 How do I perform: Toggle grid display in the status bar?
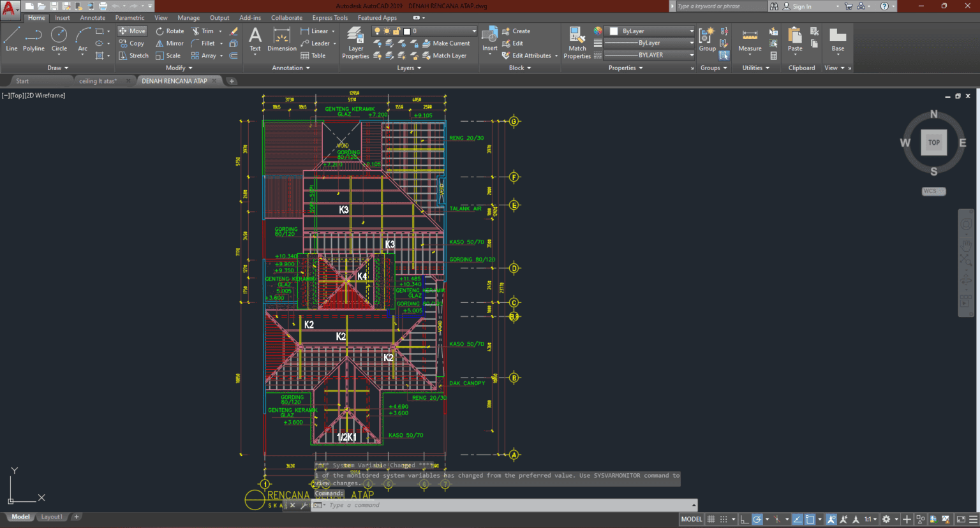[x=710, y=518]
